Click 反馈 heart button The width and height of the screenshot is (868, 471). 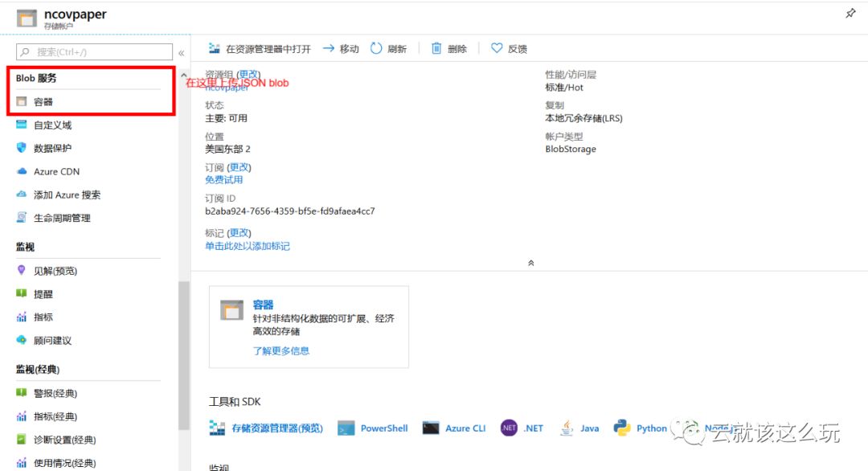(509, 49)
